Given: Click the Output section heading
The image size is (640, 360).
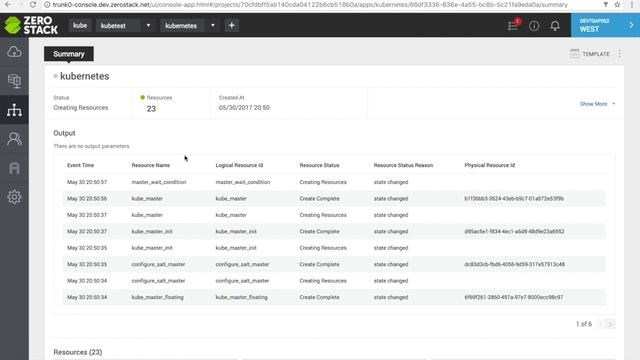Looking at the screenshot, I should point(64,133).
